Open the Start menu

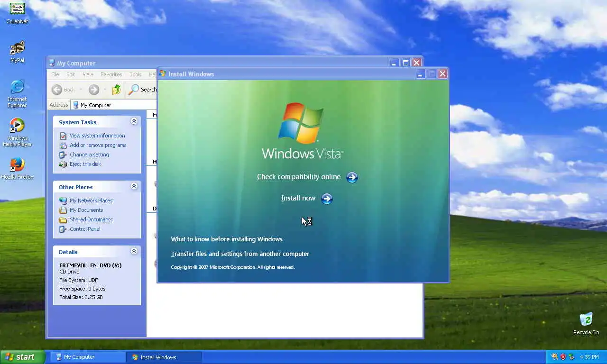tap(23, 357)
